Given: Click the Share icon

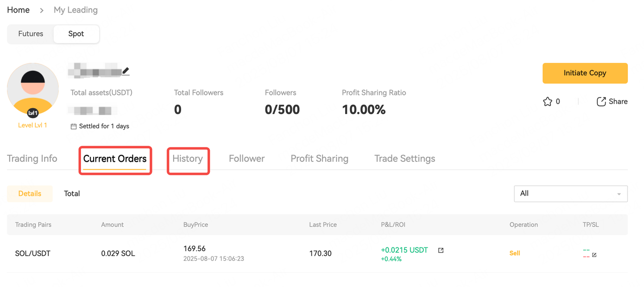Looking at the screenshot, I should pyautogui.click(x=601, y=102).
